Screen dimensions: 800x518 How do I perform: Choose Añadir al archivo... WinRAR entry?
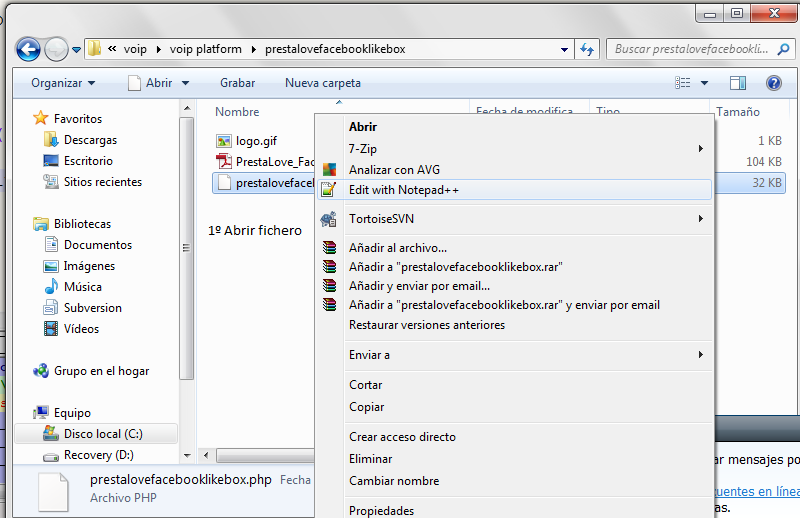[398, 248]
